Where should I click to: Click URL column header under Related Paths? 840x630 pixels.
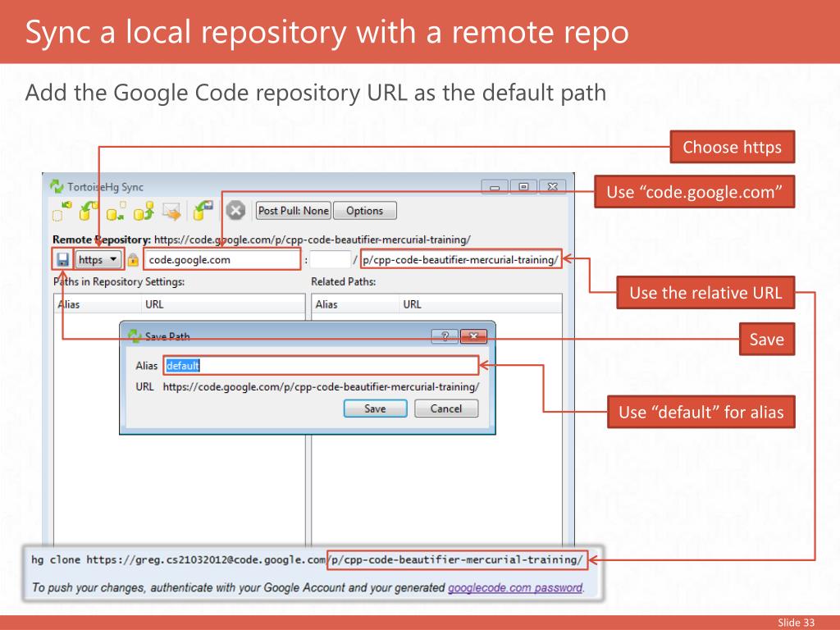point(481,304)
